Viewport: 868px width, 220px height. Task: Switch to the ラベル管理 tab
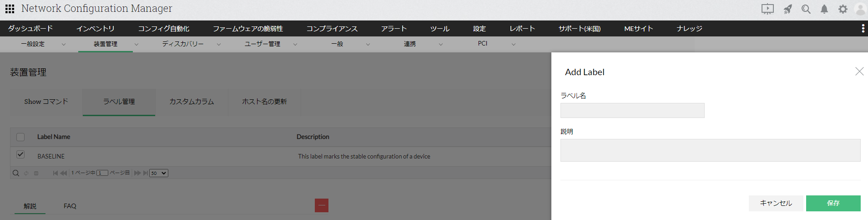119,102
